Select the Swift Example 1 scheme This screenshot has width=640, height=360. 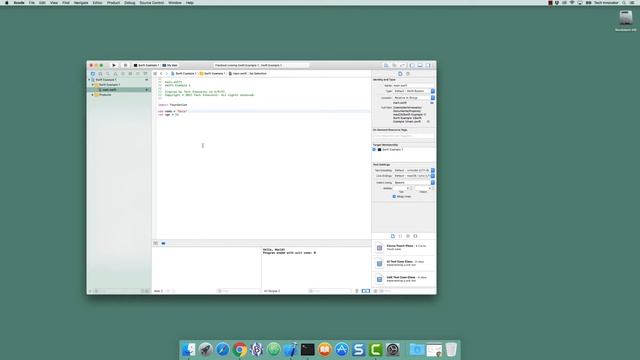coord(146,65)
